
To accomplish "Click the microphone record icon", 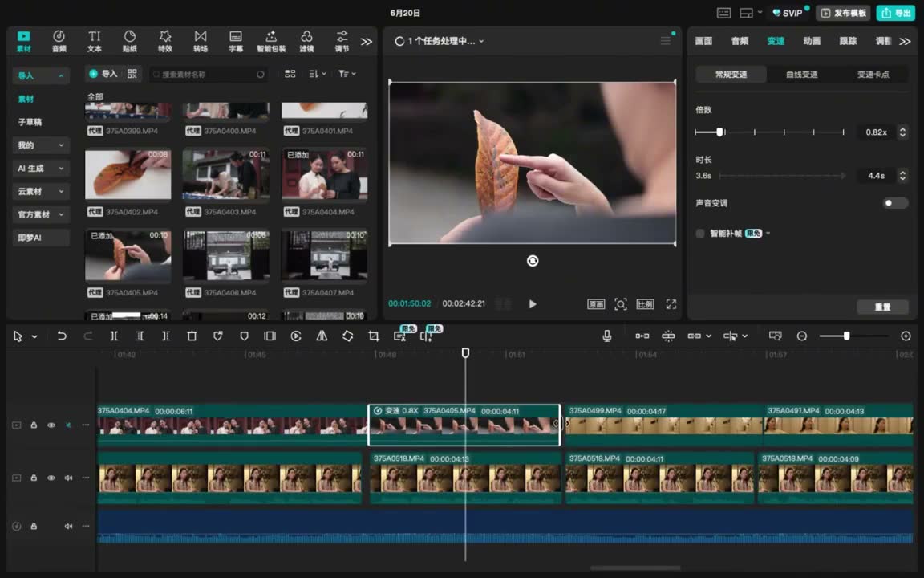I will 606,336.
